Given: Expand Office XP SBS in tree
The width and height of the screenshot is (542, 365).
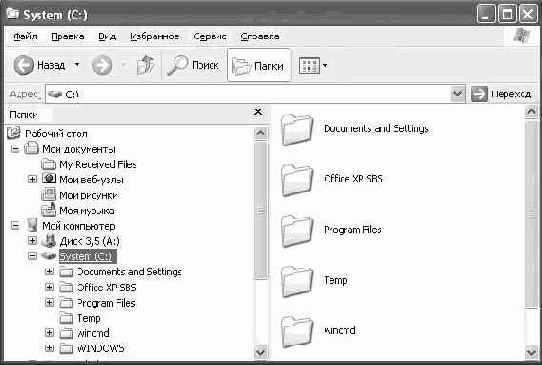Looking at the screenshot, I should (49, 287).
